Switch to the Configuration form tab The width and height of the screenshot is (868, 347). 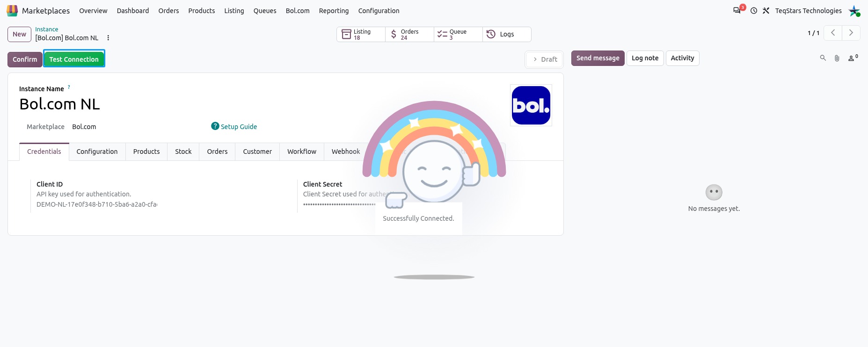pyautogui.click(x=97, y=152)
